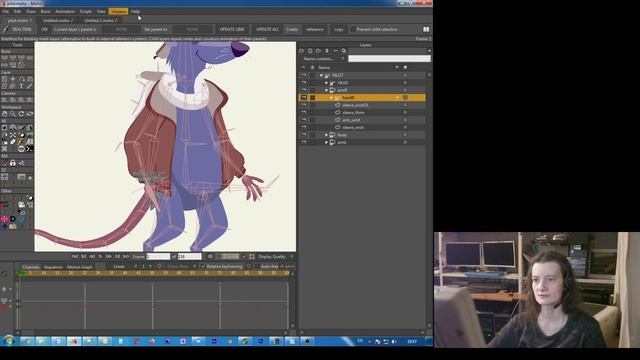The height and width of the screenshot is (360, 640).
Task: Click the play button under canvas
Action: click(100, 256)
